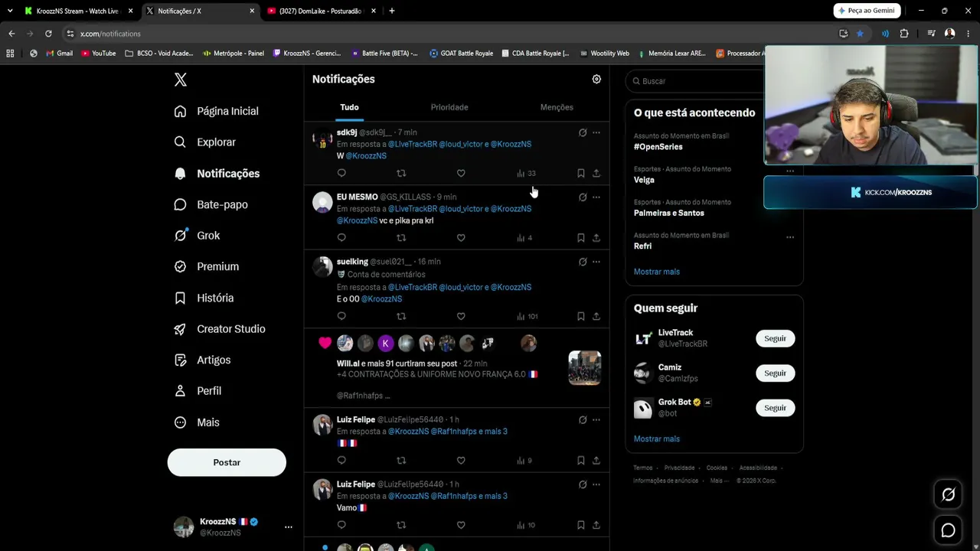This screenshot has width=980, height=551.
Task: Bookmark sdk9j's post
Action: coord(581,173)
